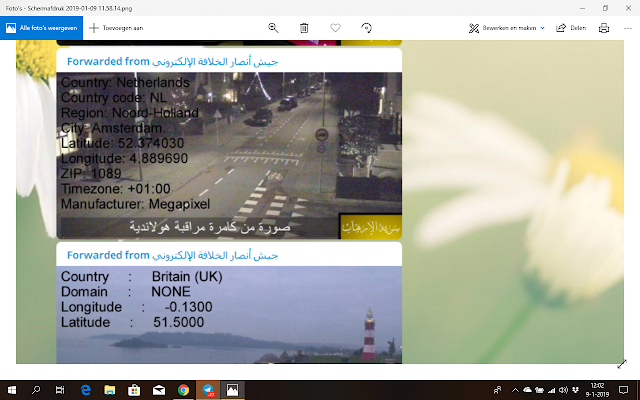Click the 'Timezone: +01:00' text
The image size is (640, 400).
point(116,189)
